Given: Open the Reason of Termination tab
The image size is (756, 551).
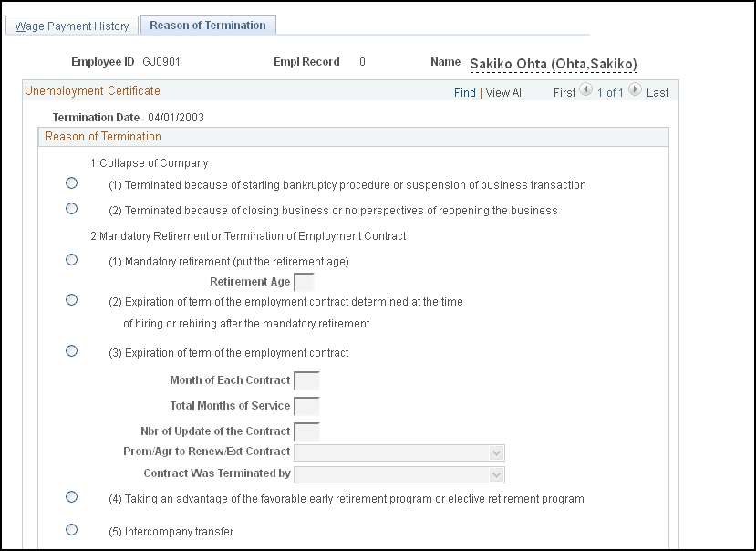Looking at the screenshot, I should [x=208, y=26].
